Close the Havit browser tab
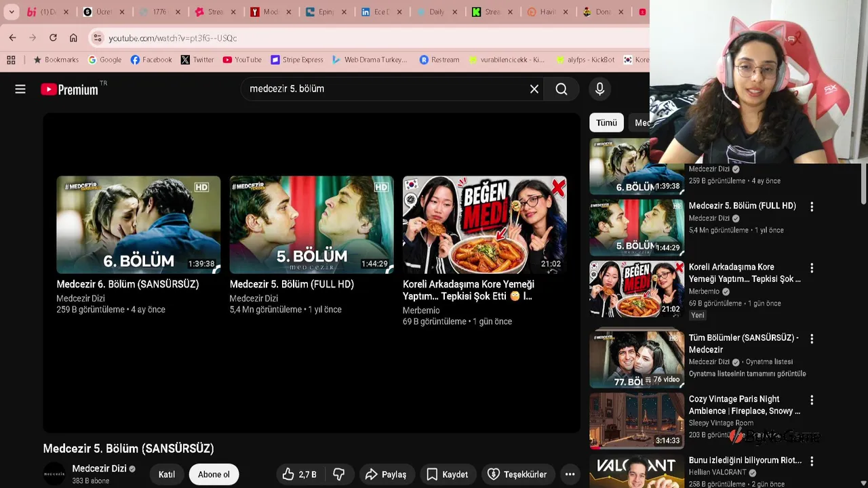The width and height of the screenshot is (868, 488). click(x=565, y=12)
